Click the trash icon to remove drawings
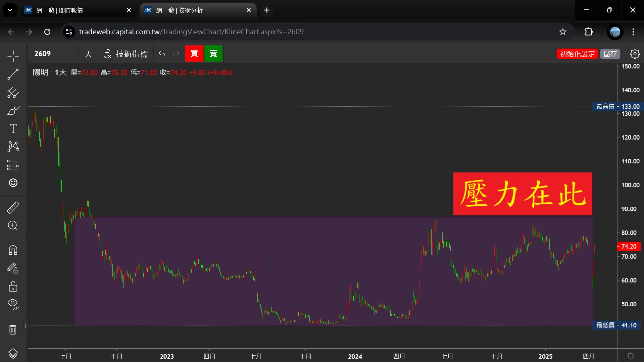 [13, 330]
